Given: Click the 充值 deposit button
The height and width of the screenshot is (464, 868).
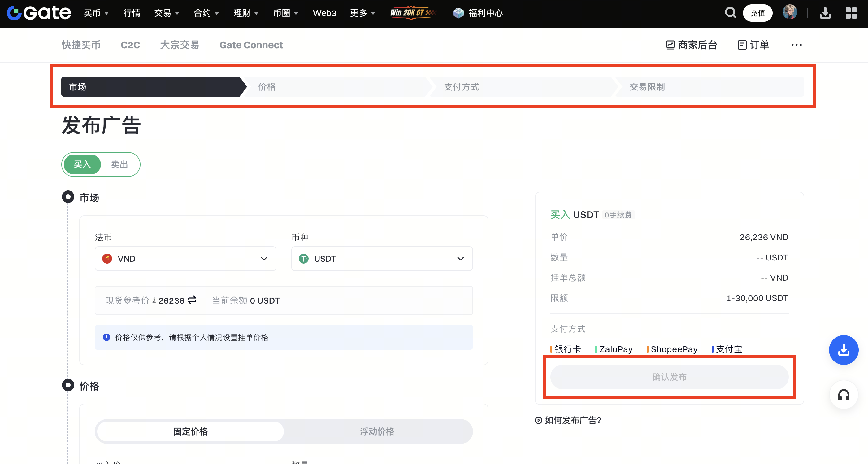Looking at the screenshot, I should [x=757, y=13].
